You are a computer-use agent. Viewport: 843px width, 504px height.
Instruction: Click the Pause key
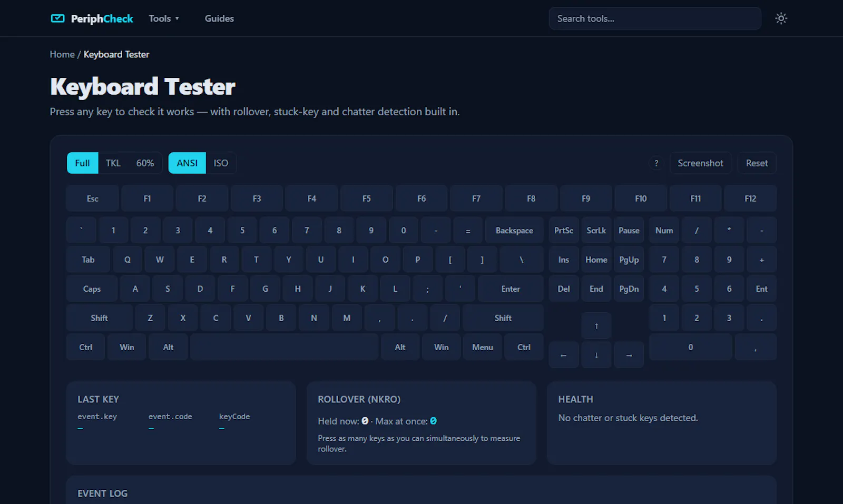coord(629,231)
